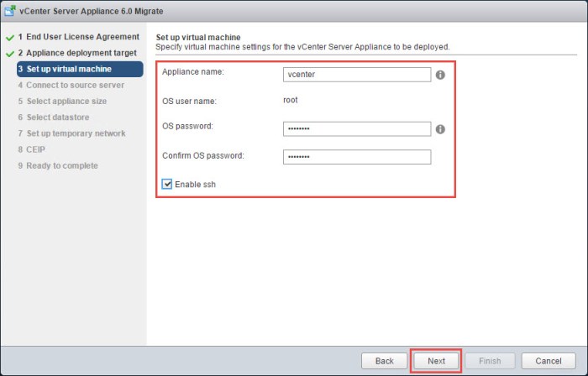Select step 4 Connect to source server
The width and height of the screenshot is (588, 376).
pos(75,85)
